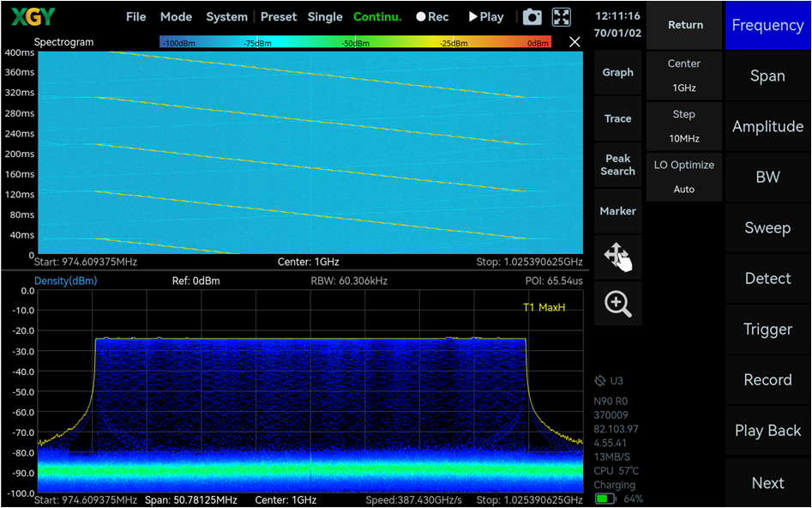This screenshot has height=508, width=812.
Task: Switch to Single sweep mode
Action: pos(325,17)
